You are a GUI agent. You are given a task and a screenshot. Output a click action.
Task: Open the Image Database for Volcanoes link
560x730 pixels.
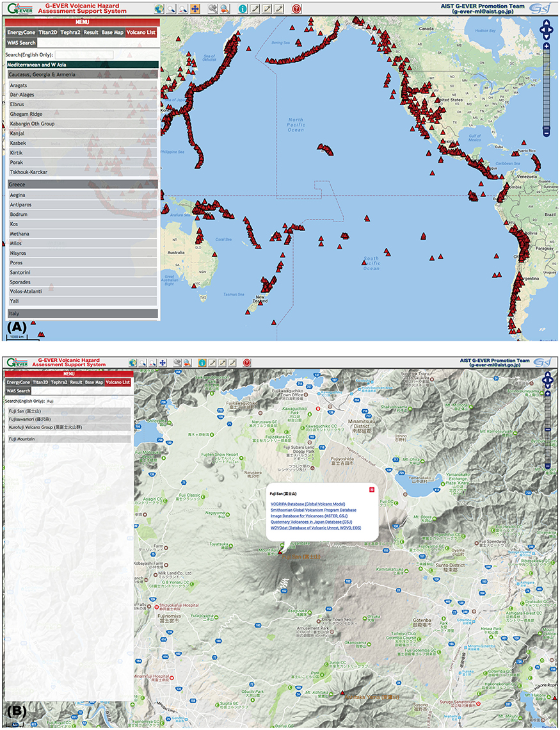tap(308, 516)
